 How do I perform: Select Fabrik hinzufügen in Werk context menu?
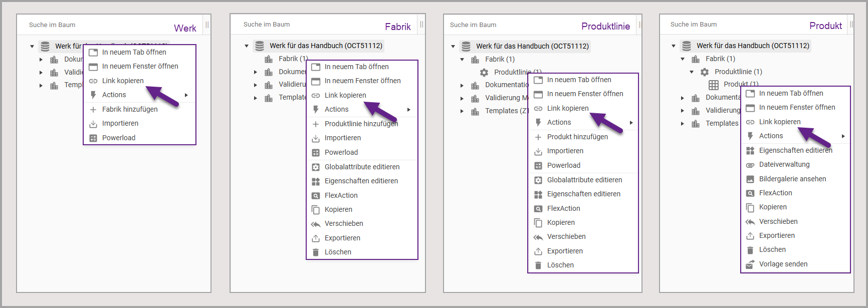point(130,109)
